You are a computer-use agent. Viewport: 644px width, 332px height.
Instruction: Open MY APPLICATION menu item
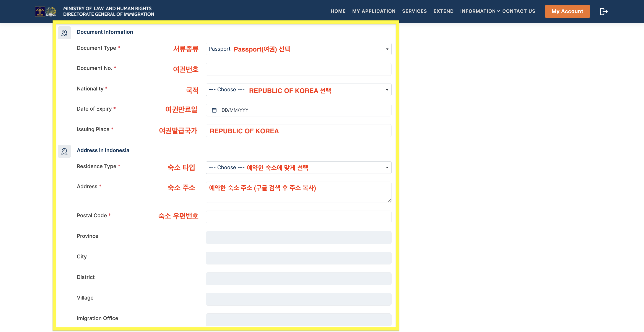coord(374,11)
